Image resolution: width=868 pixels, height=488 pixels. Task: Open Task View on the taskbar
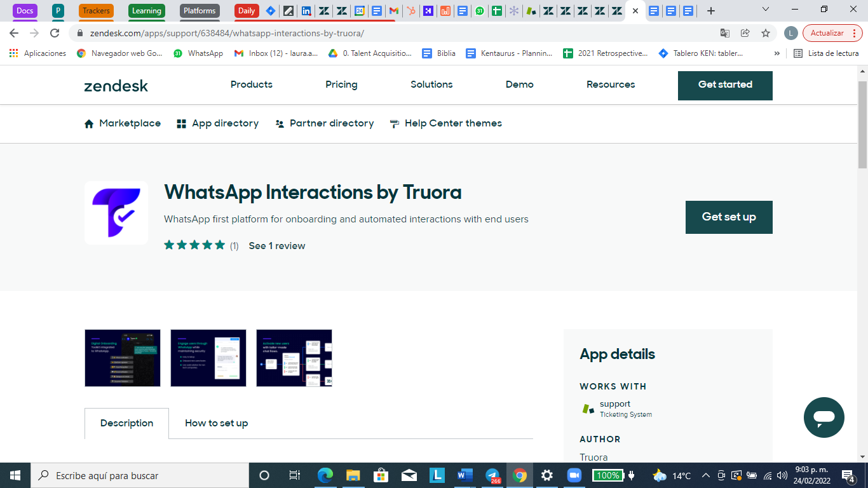tap(294, 475)
